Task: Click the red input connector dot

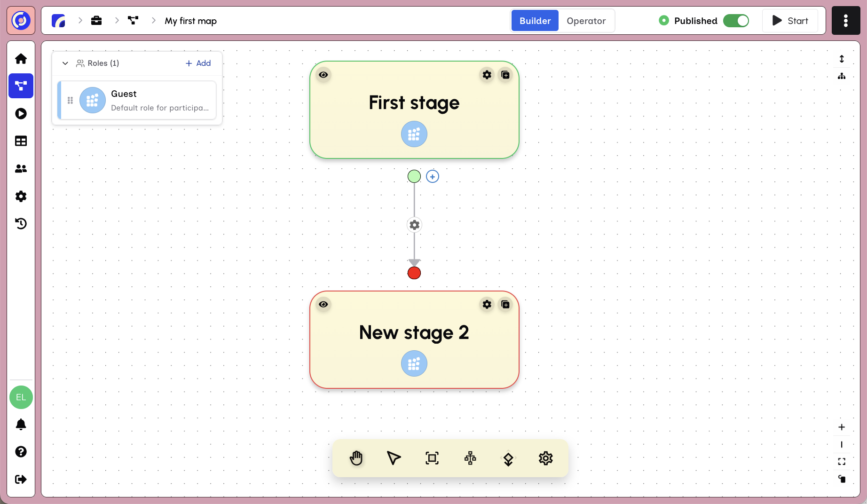Action: click(414, 273)
